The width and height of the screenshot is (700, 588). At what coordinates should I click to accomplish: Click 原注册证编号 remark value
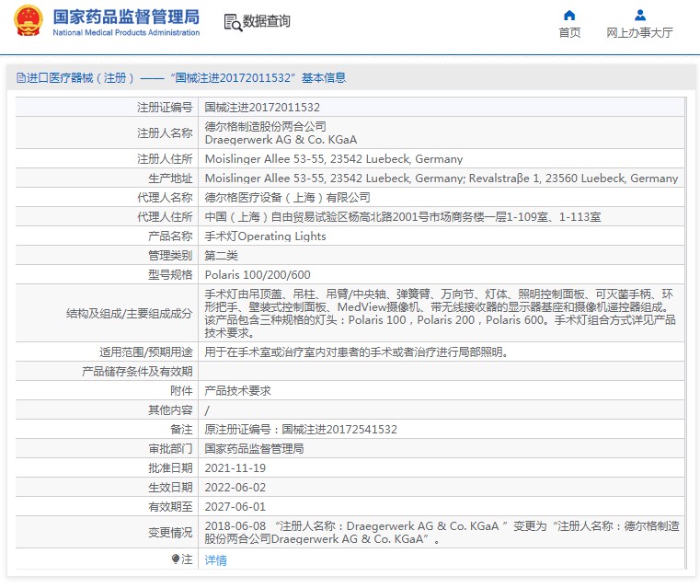(x=301, y=430)
